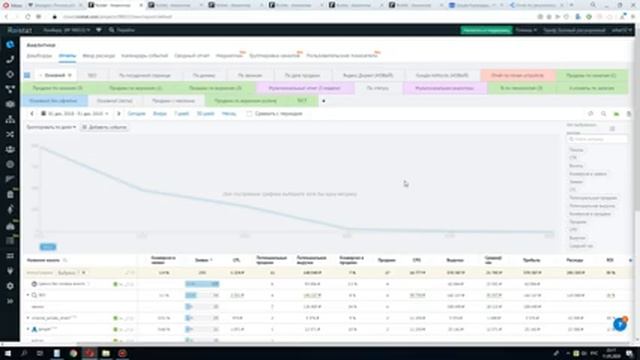This screenshot has width=640, height=360.
Task: Open File Explorer folder in taskbar
Action: (x=106, y=353)
